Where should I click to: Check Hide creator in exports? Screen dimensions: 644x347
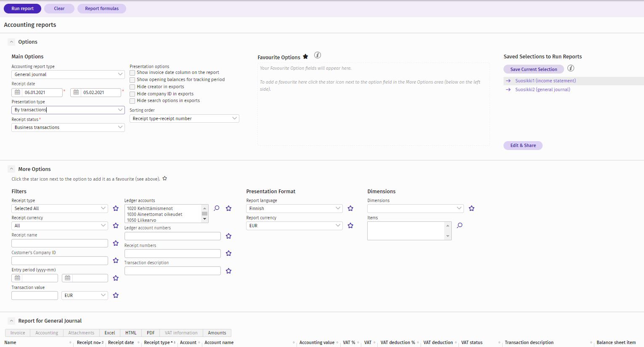click(133, 87)
